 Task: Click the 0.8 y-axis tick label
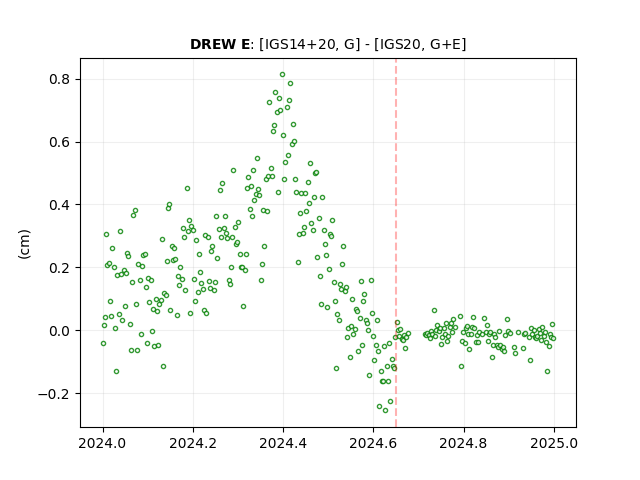coord(60,79)
